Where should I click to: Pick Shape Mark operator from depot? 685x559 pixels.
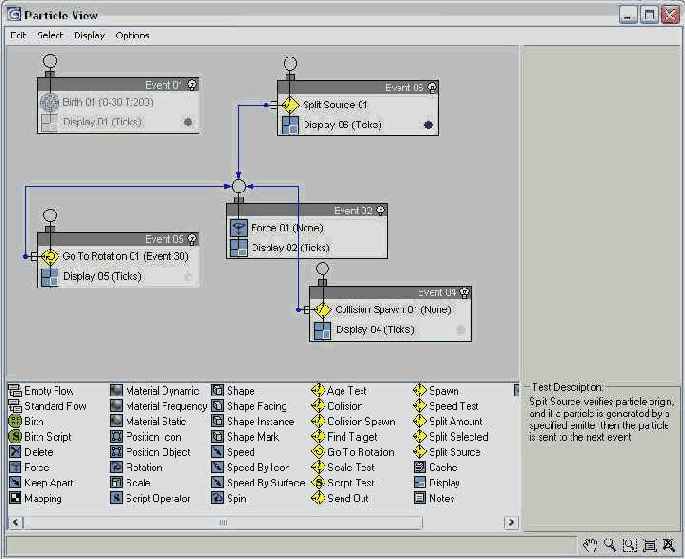(x=245, y=437)
